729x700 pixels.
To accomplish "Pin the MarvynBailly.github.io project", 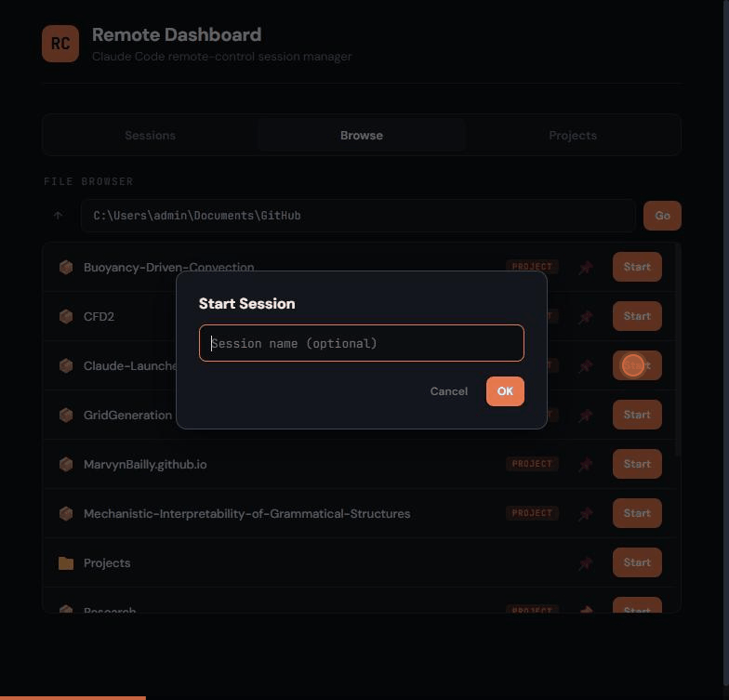I will (x=585, y=465).
